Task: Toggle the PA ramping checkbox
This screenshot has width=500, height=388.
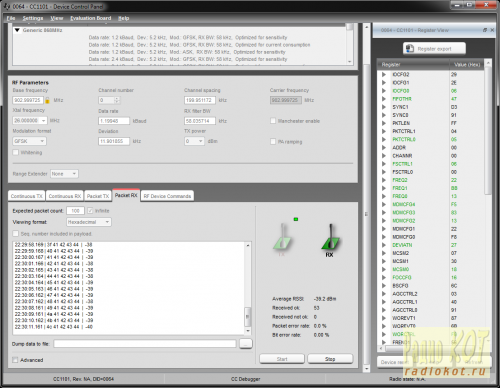Action: point(273,142)
